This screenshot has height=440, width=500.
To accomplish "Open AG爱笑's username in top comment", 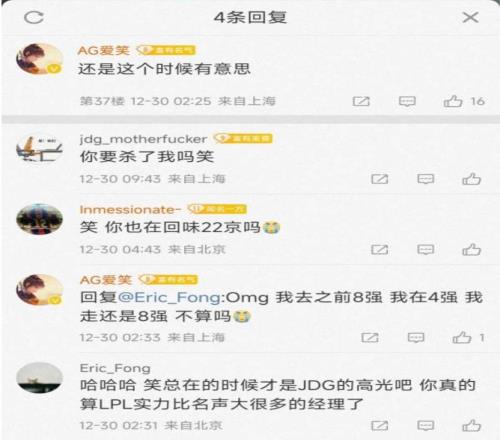I will coord(104,50).
